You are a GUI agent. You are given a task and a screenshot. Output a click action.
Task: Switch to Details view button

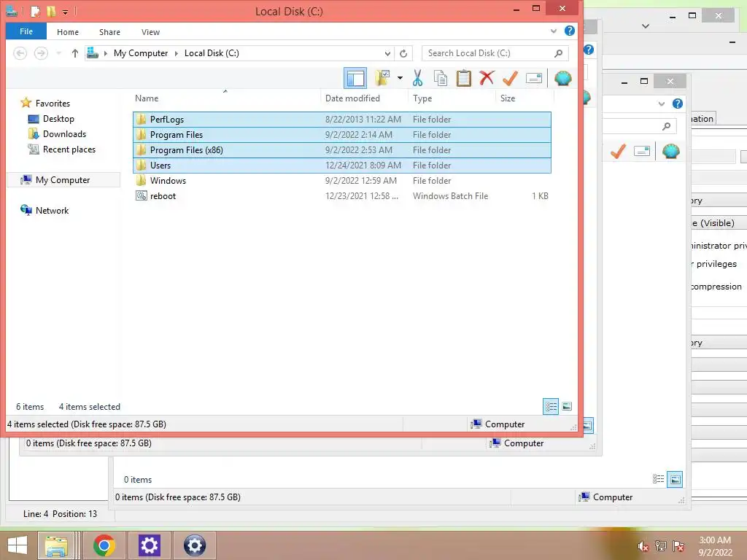[551, 406]
